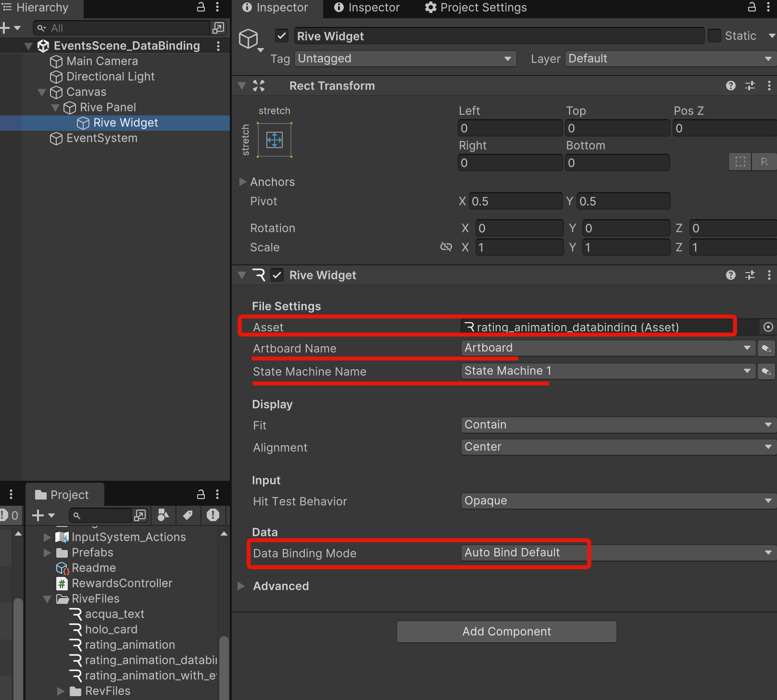The image size is (777, 700).
Task: Open the Static flags dropdown arrow
Action: (x=771, y=36)
